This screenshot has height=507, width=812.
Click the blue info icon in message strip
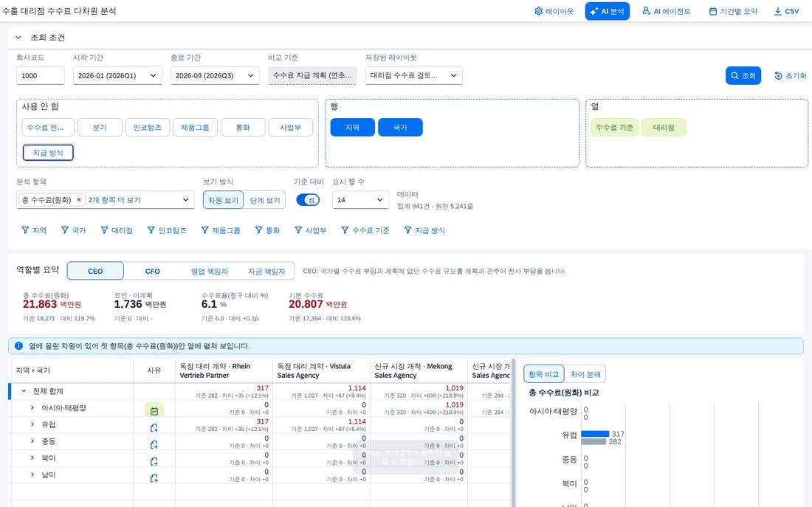pos(18,345)
